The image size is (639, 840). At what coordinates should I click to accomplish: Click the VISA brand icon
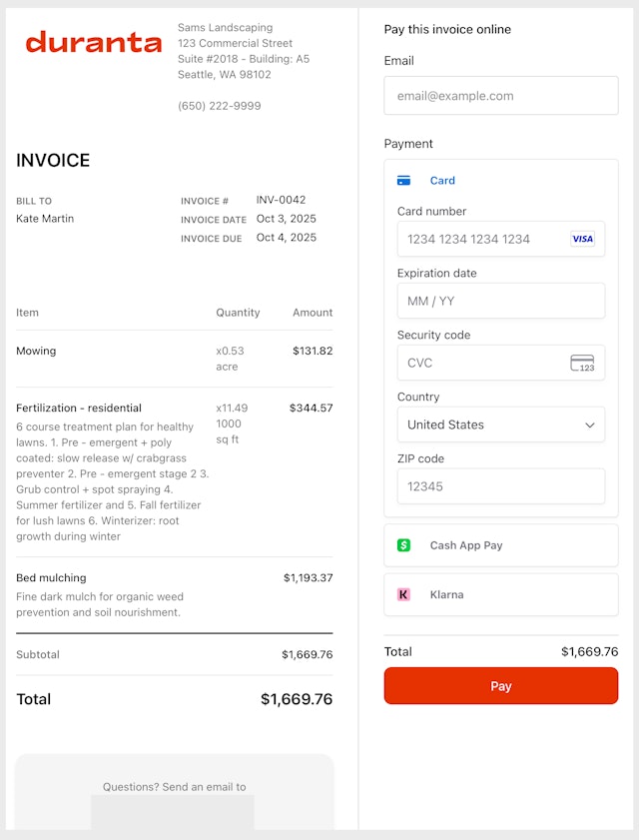[x=582, y=239]
